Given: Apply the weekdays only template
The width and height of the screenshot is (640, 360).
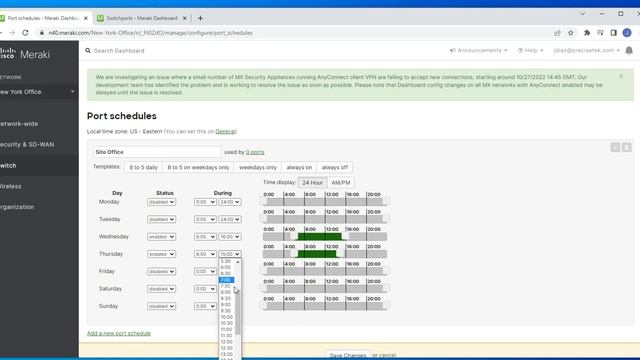Looking at the screenshot, I should (x=258, y=167).
